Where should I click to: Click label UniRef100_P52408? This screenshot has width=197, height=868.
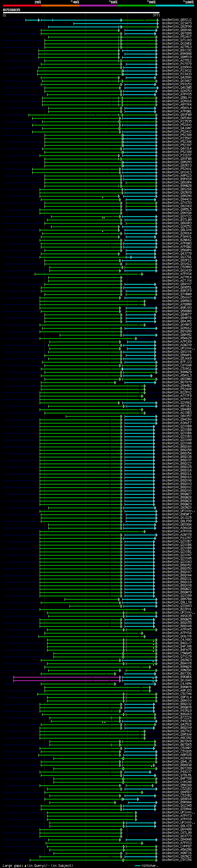pos(177,389)
